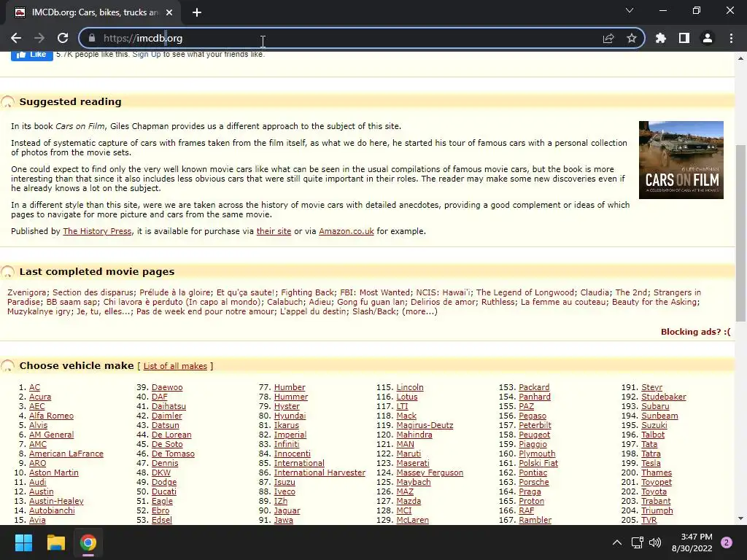The image size is (747, 560).
Task: Open Chrome three-dot menu
Action: pos(731,38)
